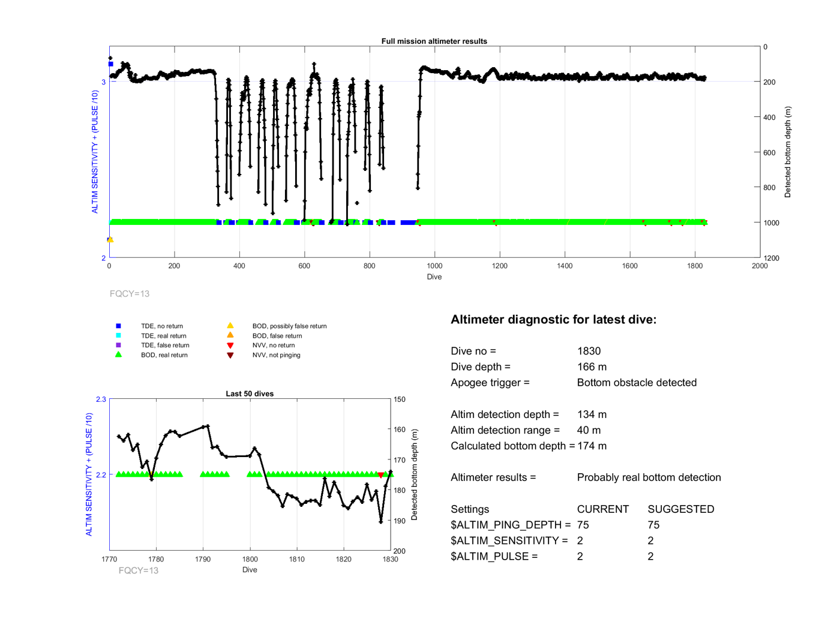Image resolution: width=840 pixels, height=619 pixels.
Task: Click the 'NVV, not pinging' legend label
Action: (276, 354)
